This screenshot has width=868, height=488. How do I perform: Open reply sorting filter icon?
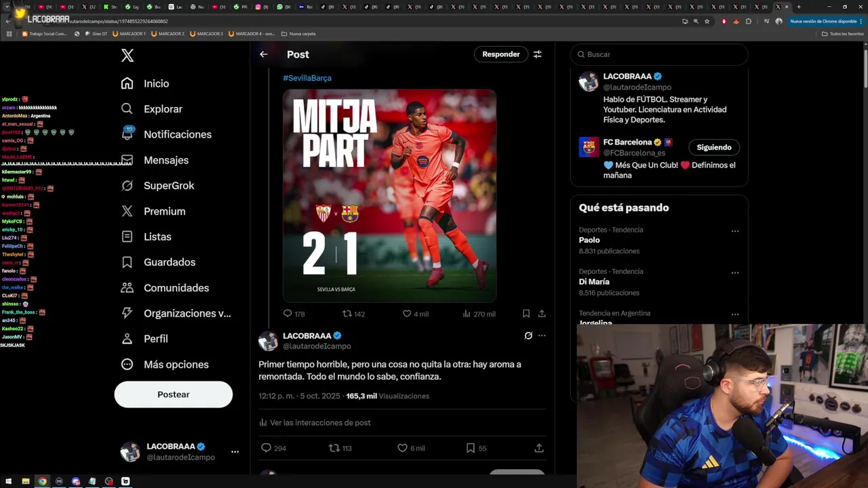(x=538, y=54)
